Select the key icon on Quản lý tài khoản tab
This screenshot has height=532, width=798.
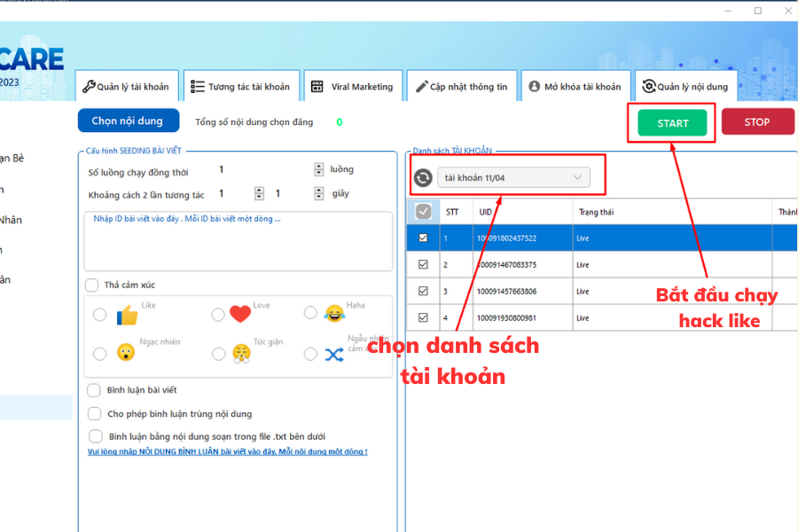tap(89, 86)
